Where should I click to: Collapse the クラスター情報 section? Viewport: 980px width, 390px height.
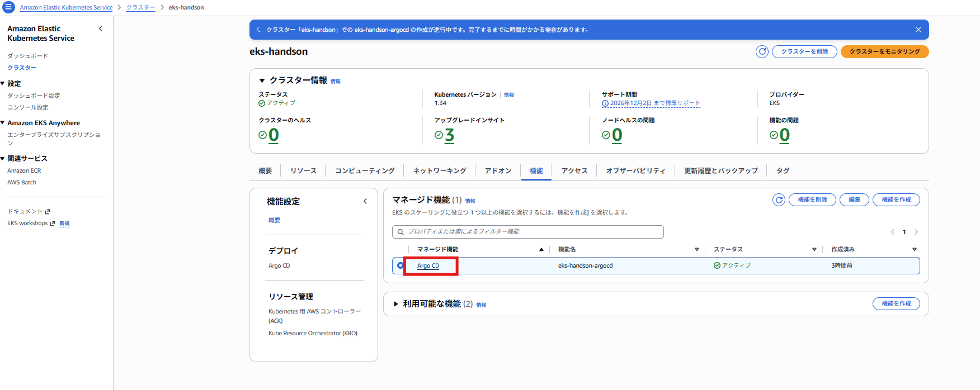(x=262, y=80)
